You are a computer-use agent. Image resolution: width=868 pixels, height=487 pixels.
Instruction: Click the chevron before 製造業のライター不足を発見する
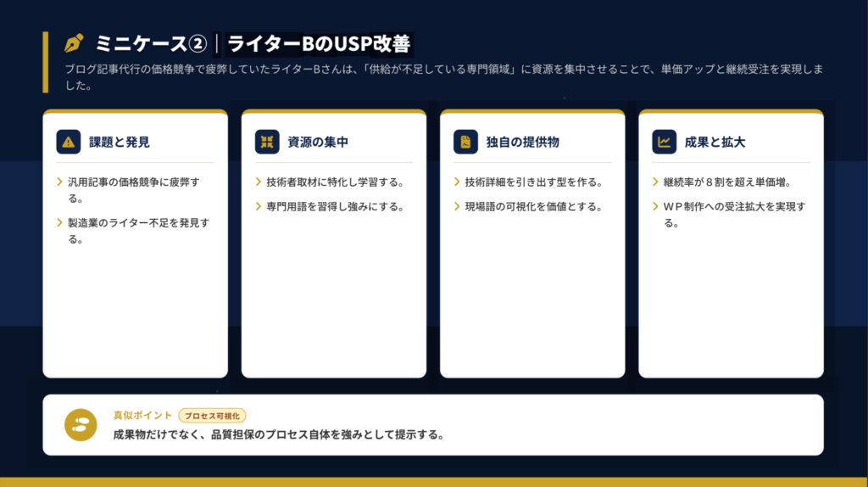tap(59, 222)
